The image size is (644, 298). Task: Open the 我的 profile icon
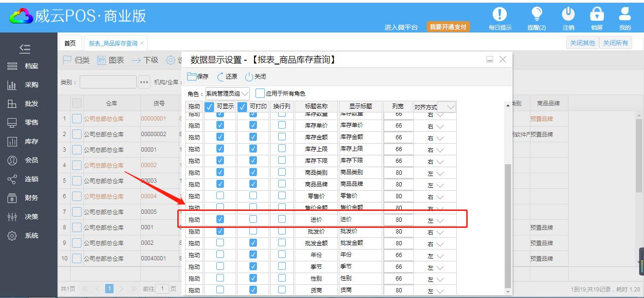coord(625,14)
